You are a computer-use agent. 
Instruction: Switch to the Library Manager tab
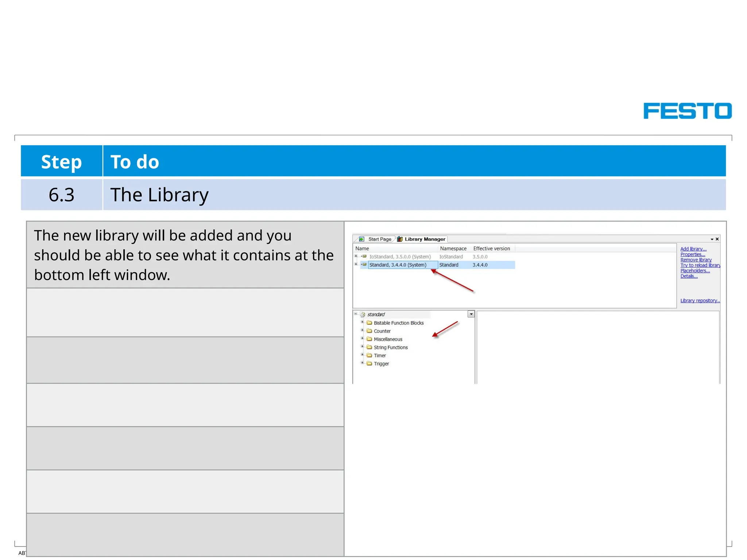[422, 239]
